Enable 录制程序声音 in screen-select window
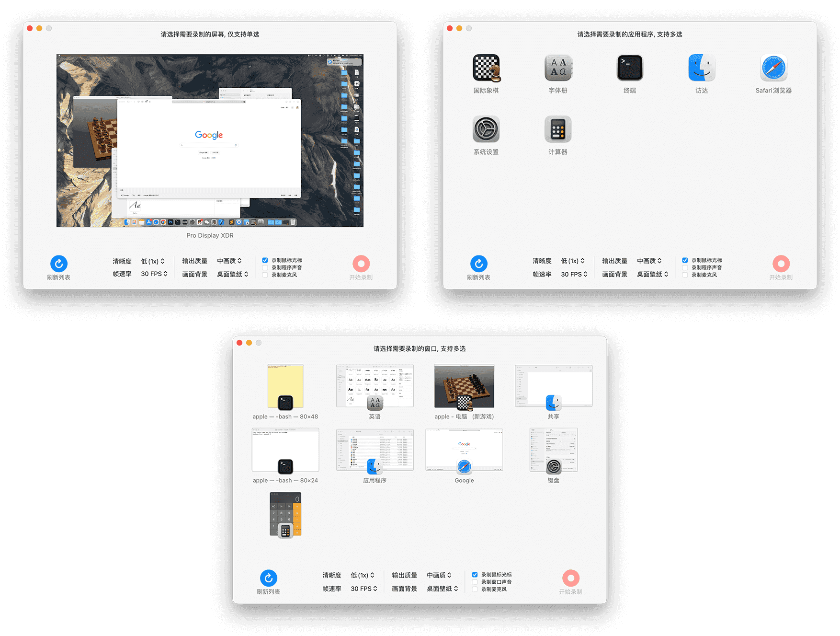The height and width of the screenshot is (636, 840). pos(265,267)
